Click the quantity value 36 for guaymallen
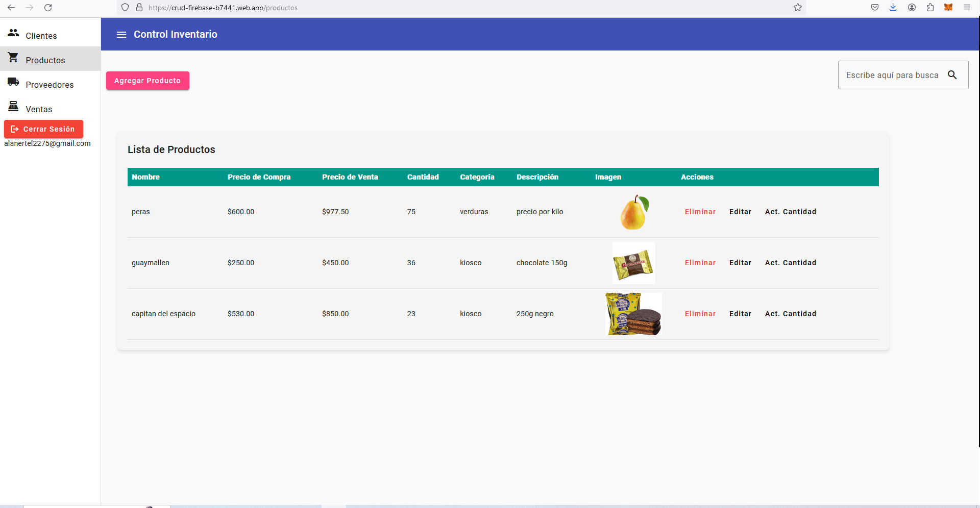This screenshot has height=508, width=980. [411, 263]
